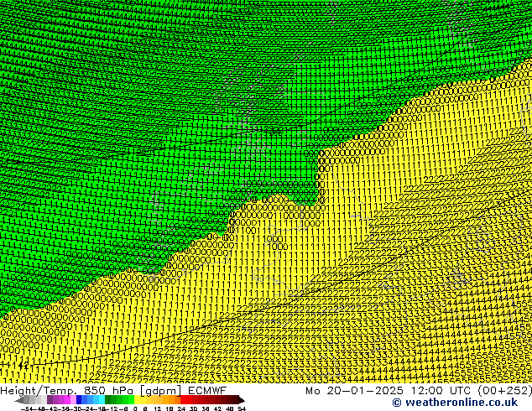
Task: Pick the cyan swatch in the legend
Action: click(x=102, y=399)
